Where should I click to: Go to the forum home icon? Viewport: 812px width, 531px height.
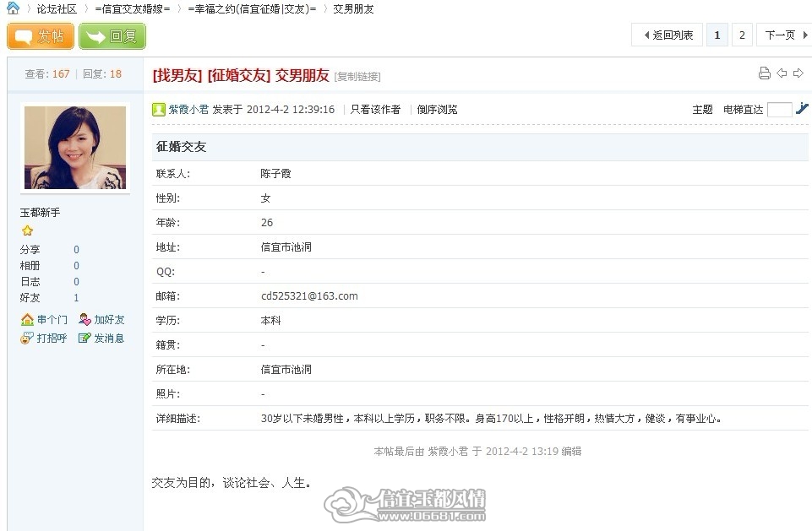(13, 8)
